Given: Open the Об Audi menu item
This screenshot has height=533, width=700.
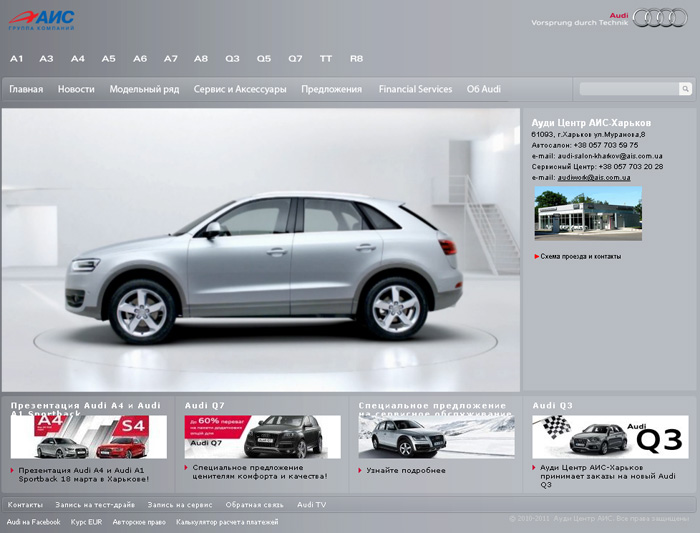Looking at the screenshot, I should click(x=484, y=89).
